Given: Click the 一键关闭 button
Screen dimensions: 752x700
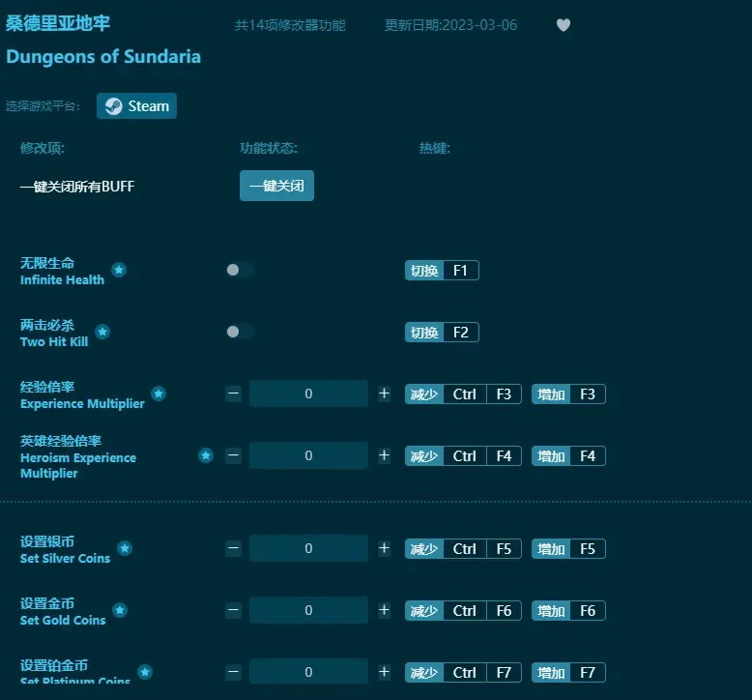Looking at the screenshot, I should (276, 186).
